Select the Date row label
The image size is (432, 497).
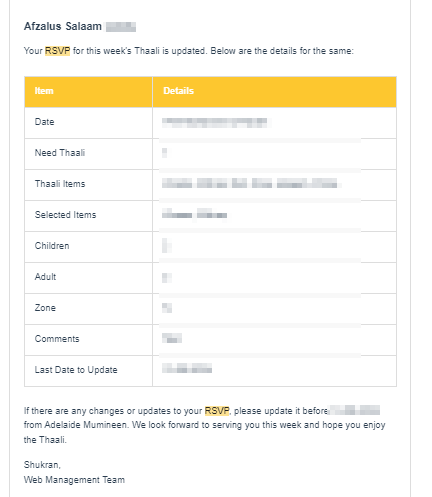point(44,122)
